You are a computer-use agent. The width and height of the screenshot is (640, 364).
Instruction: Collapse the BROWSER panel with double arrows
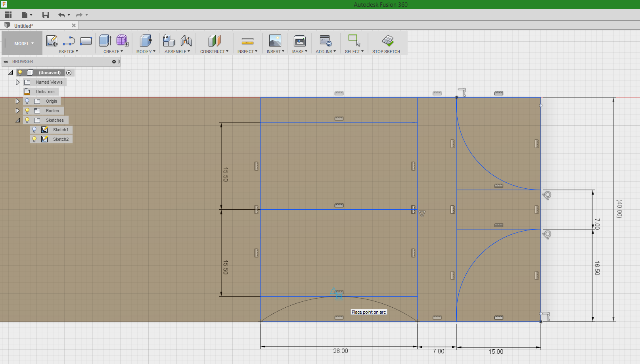point(6,61)
